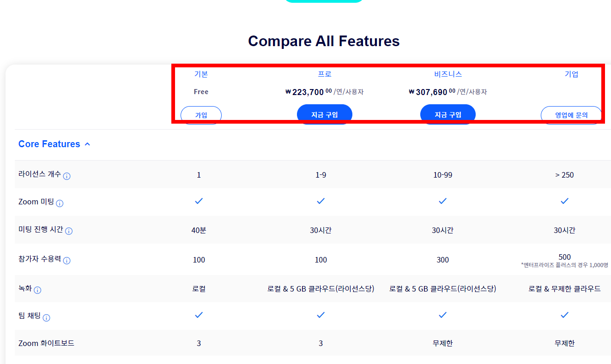Click the 영업에 문의 button
This screenshot has height=364, width=611.
click(571, 115)
